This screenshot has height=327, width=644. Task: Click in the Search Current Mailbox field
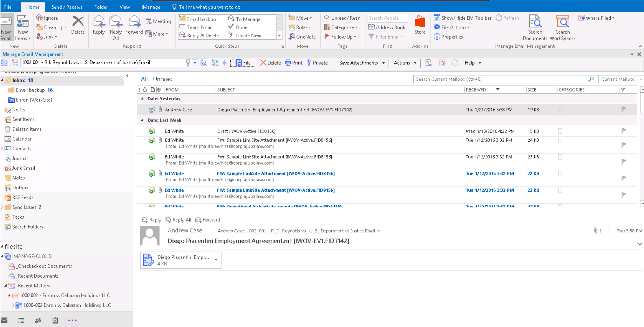pos(501,79)
